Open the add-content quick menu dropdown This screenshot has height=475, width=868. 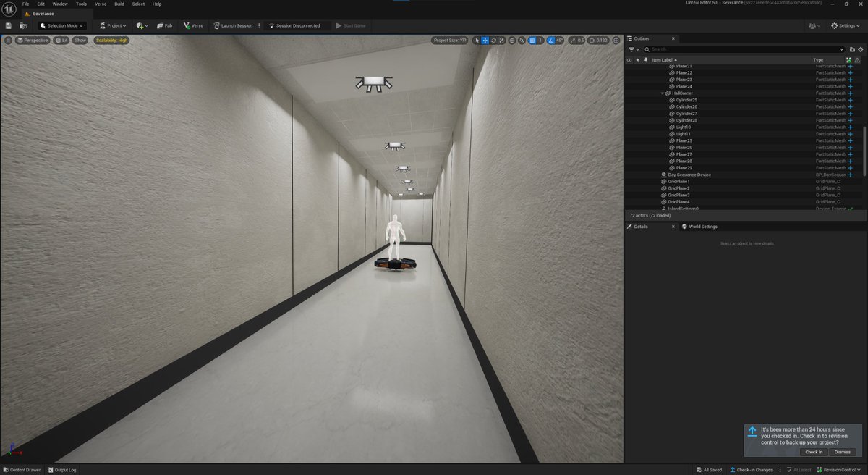click(x=142, y=25)
